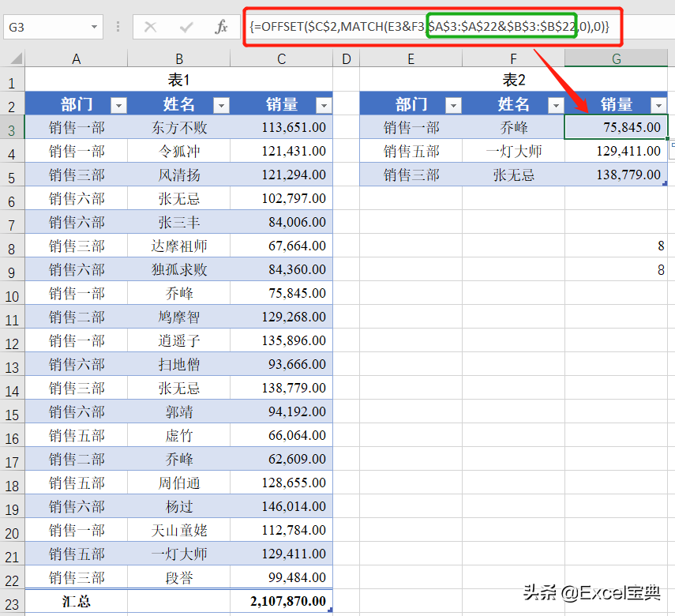
Task: Select cell with 杨过
Action: 179,506
